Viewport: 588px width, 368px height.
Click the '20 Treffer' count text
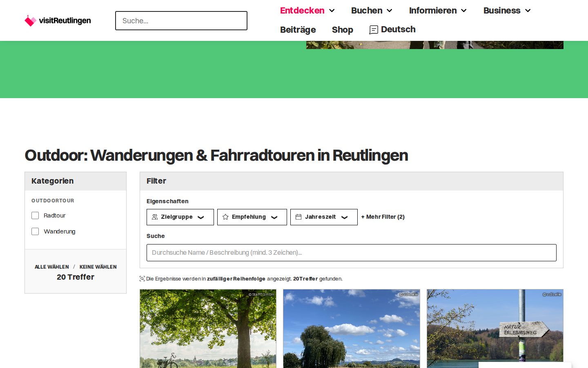tap(76, 277)
